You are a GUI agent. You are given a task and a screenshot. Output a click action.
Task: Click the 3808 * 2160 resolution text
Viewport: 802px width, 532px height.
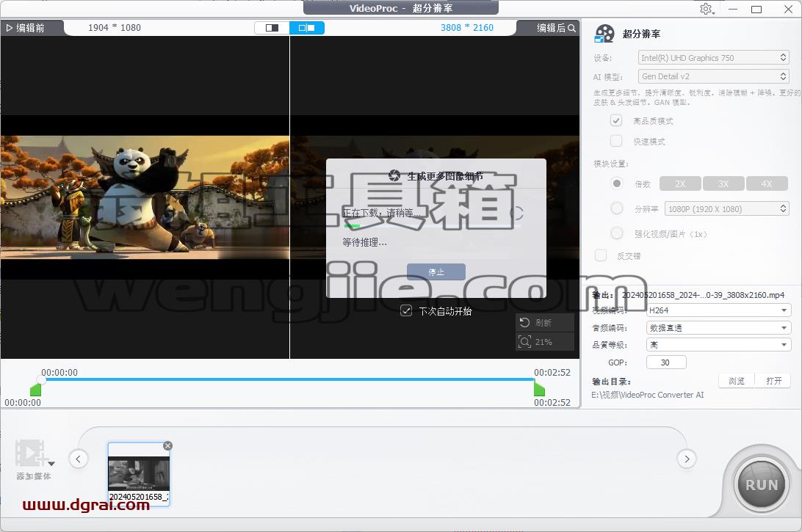click(x=467, y=28)
